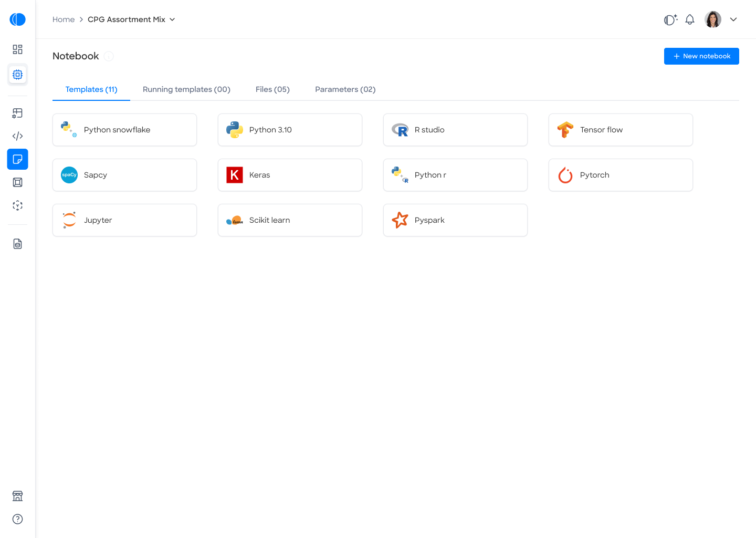Toggle the theme sparkle icon in header
Viewport: 756px width, 538px height.
(x=670, y=19)
